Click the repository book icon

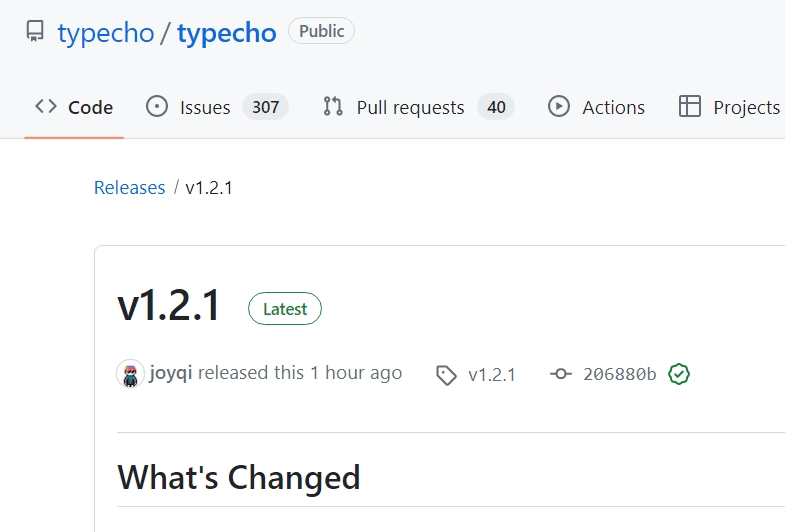click(35, 31)
